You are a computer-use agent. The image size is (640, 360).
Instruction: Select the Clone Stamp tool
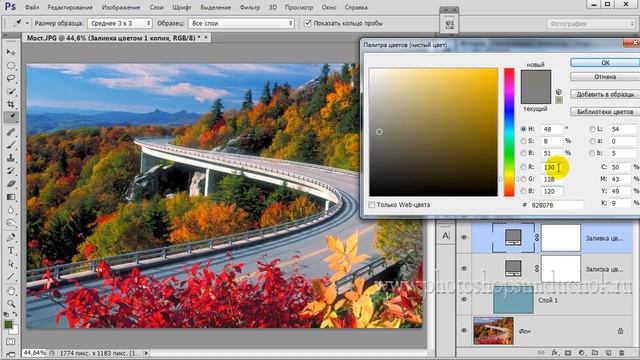[x=11, y=158]
